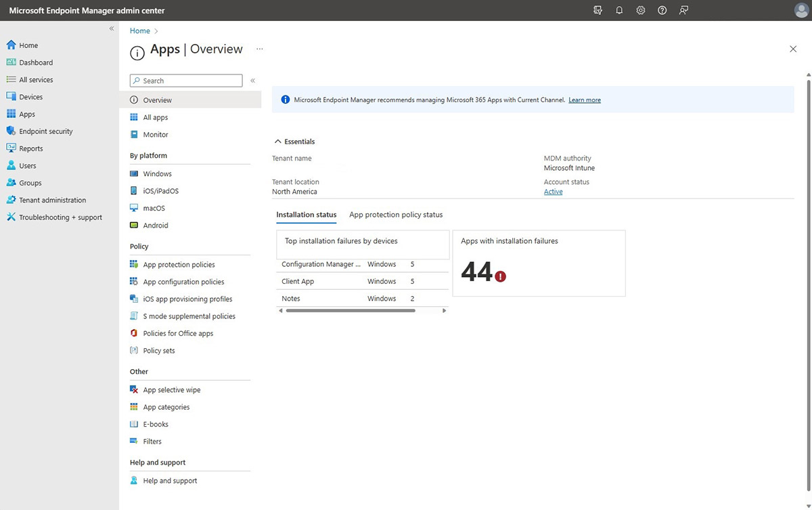Click the help question mark icon
The width and height of the screenshot is (812, 510).
point(662,10)
